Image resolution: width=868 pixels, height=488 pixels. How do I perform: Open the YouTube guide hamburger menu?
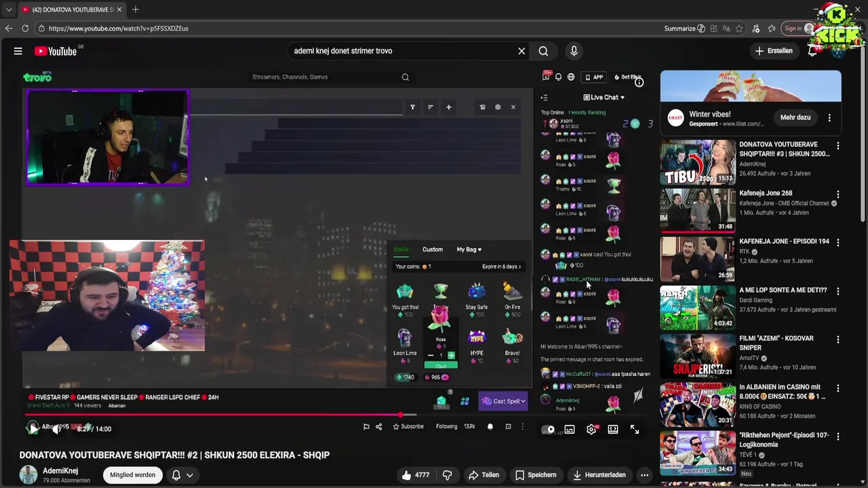[x=18, y=51]
